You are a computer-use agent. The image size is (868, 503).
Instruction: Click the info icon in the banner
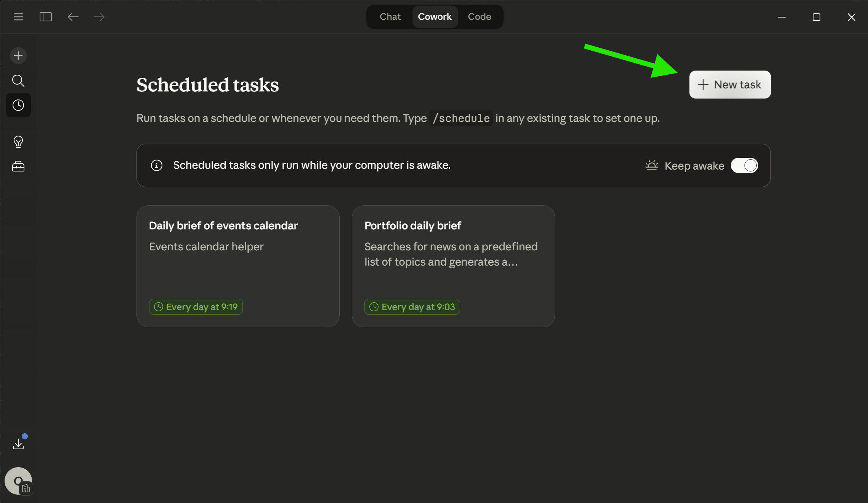pos(157,165)
